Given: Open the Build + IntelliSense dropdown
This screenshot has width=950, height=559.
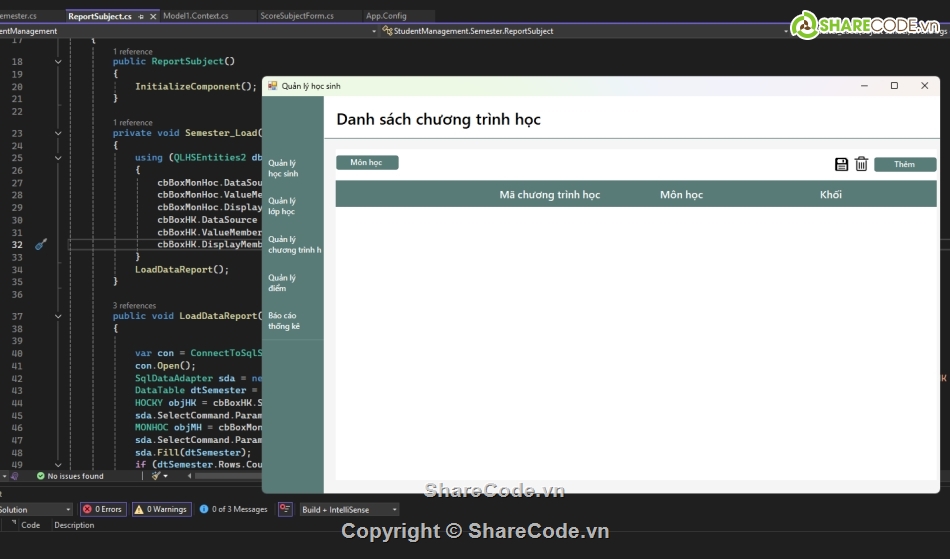Looking at the screenshot, I should click(x=349, y=509).
